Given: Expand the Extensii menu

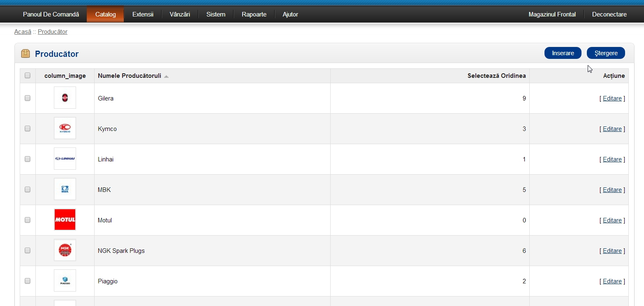Looking at the screenshot, I should [x=143, y=14].
